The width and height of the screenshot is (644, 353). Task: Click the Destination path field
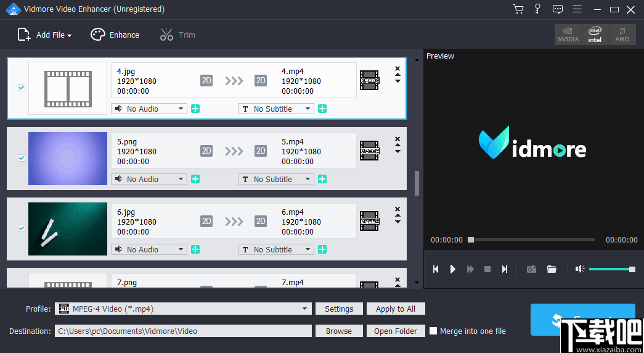coord(183,331)
